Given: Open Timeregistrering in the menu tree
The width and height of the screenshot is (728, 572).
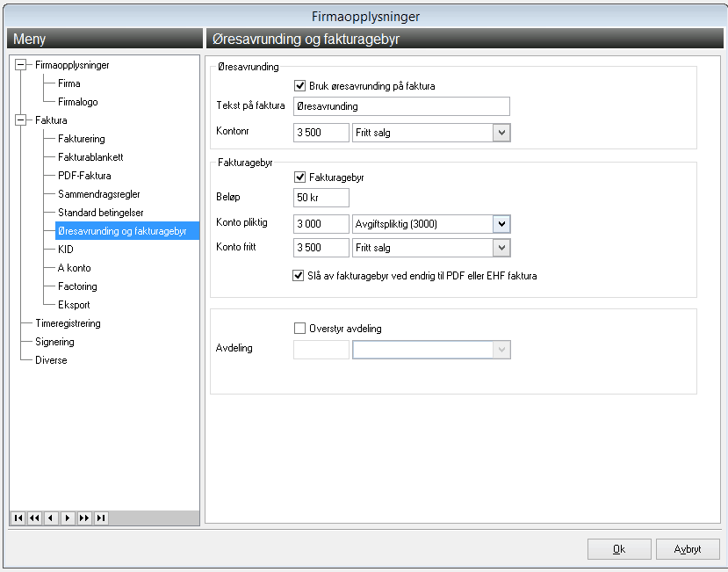Looking at the screenshot, I should pyautogui.click(x=68, y=323).
